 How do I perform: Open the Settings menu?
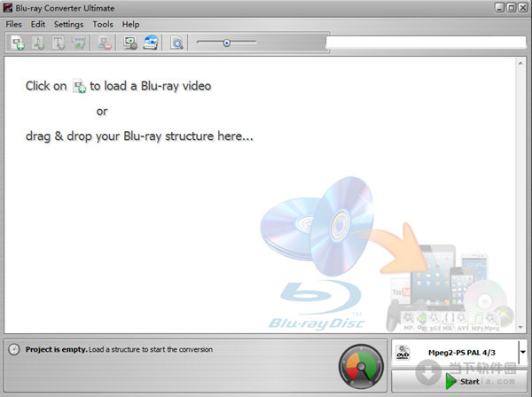tap(68, 25)
